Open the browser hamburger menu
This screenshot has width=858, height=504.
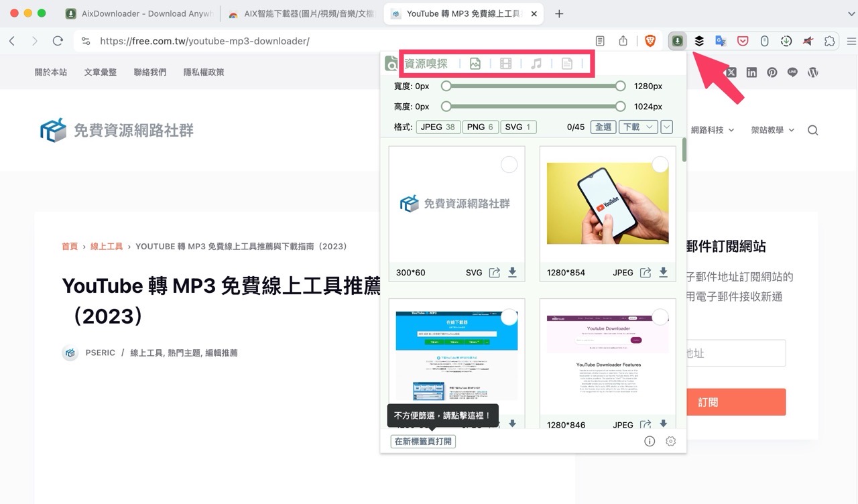[x=851, y=41]
